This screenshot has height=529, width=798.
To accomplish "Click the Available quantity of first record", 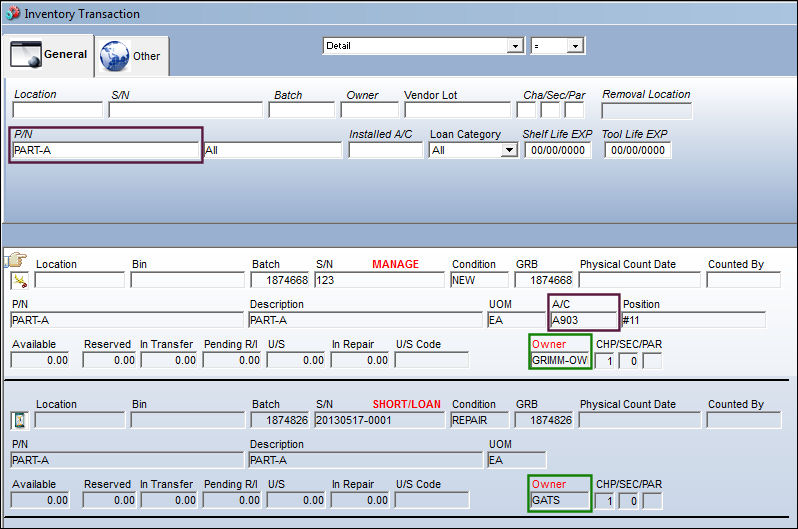I will pyautogui.click(x=40, y=360).
